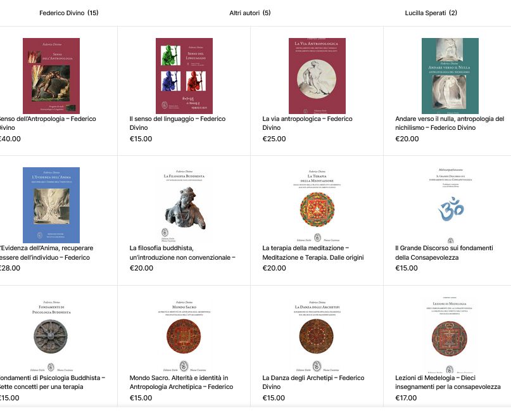The image size is (511, 420).
Task: Open Il Grande Discorso sui fondamenti link
Action: tap(444, 253)
